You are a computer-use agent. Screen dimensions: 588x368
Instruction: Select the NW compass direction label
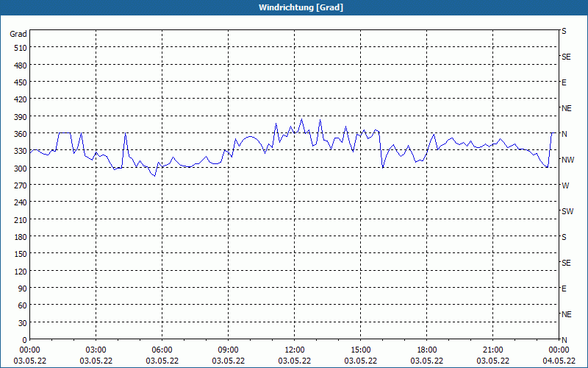567,160
